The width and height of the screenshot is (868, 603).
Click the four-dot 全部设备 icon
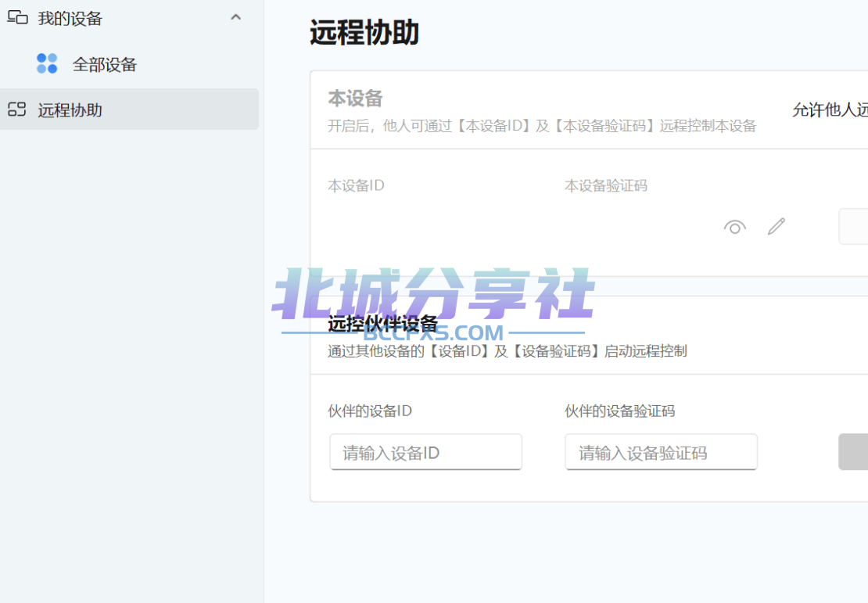pos(47,63)
